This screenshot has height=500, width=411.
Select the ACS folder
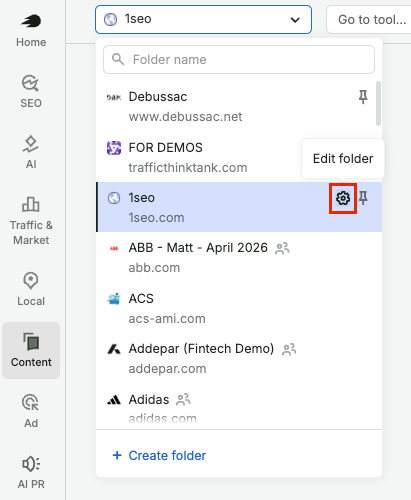pos(239,308)
